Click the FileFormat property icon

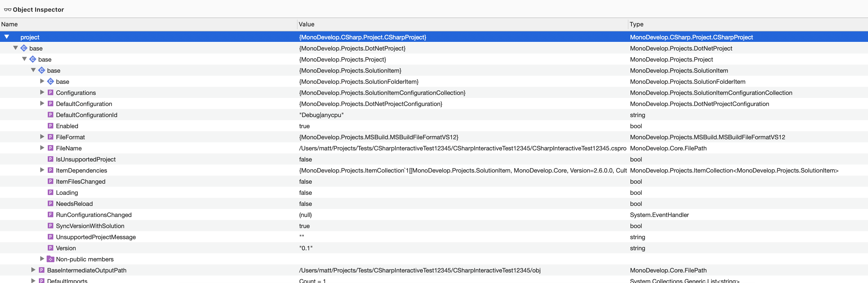coord(51,137)
